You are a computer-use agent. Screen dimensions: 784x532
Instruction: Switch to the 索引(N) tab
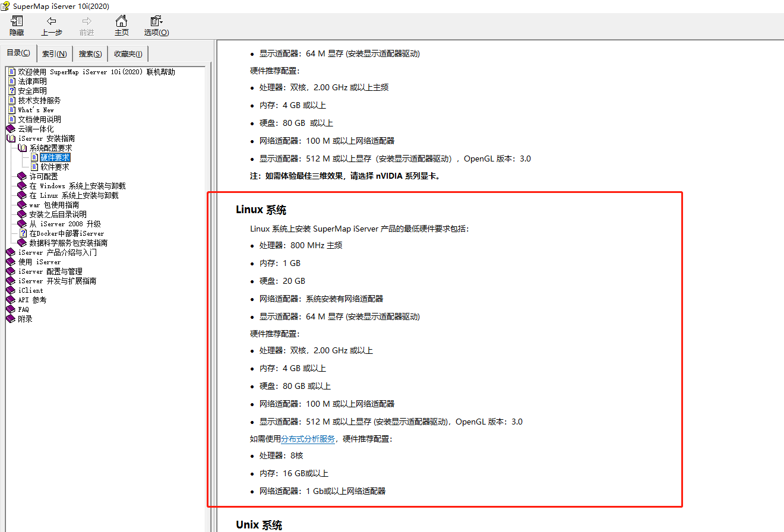coord(55,54)
